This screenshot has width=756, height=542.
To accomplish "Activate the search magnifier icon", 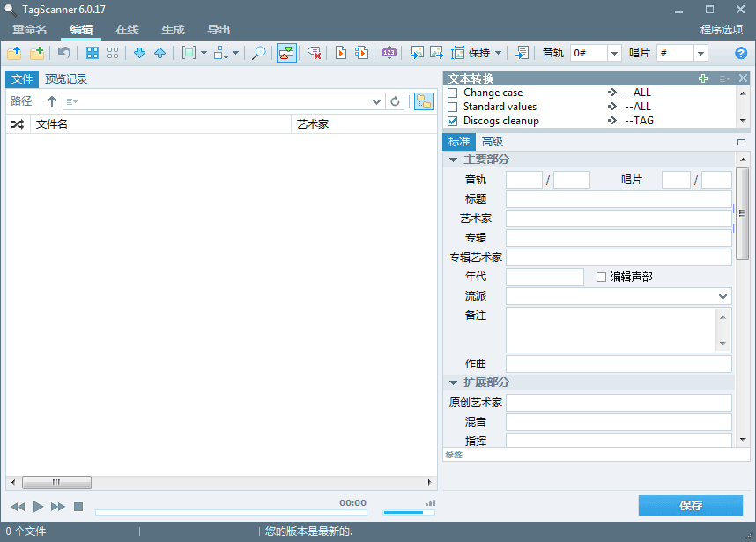I will point(259,53).
